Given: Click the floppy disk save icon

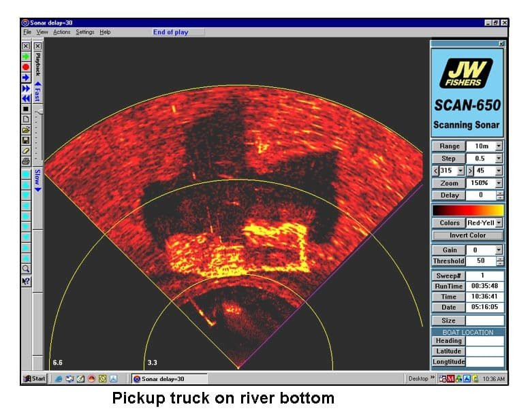Looking at the screenshot, I should pos(26,140).
